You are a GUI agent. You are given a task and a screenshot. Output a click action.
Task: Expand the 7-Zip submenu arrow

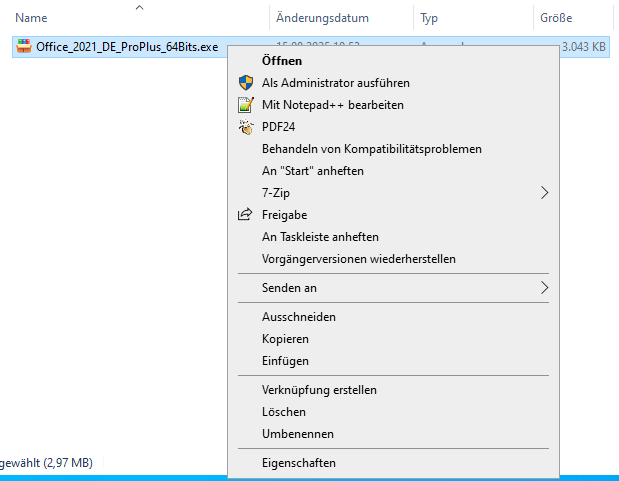[544, 193]
